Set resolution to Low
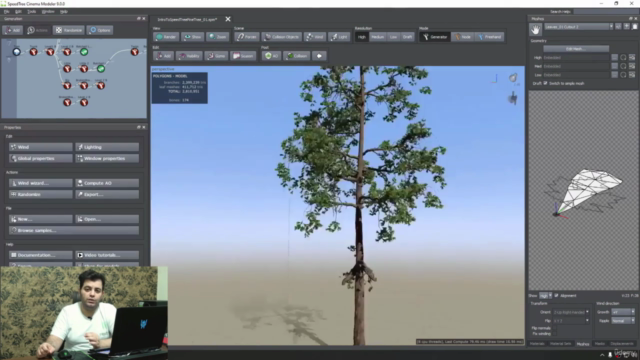Viewport: 640px width, 360px height. tap(393, 37)
